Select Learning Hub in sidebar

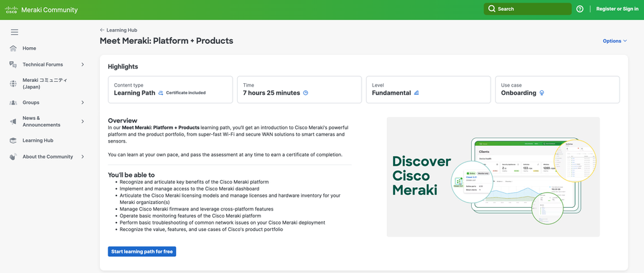point(38,140)
